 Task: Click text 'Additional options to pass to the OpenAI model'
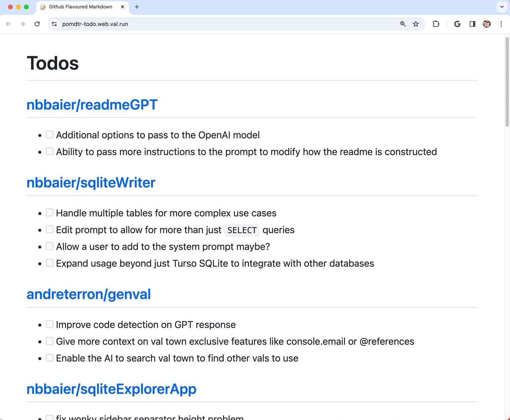(x=158, y=135)
